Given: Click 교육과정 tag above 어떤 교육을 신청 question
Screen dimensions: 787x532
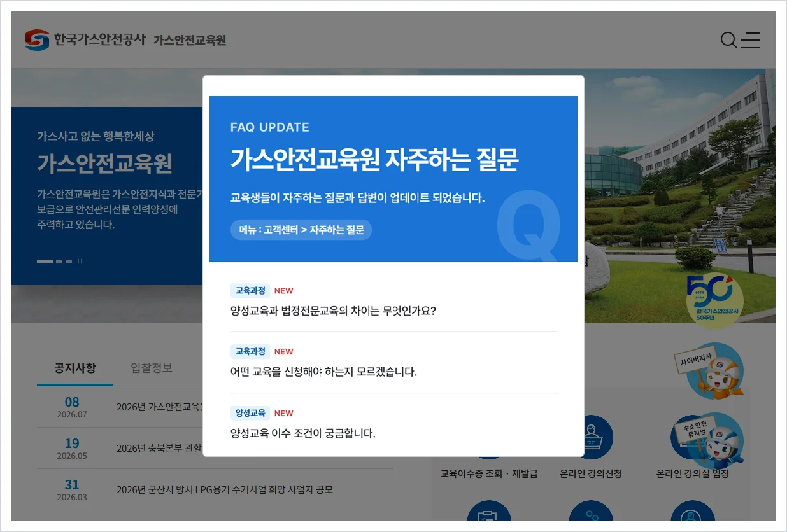Looking at the screenshot, I should click(250, 351).
